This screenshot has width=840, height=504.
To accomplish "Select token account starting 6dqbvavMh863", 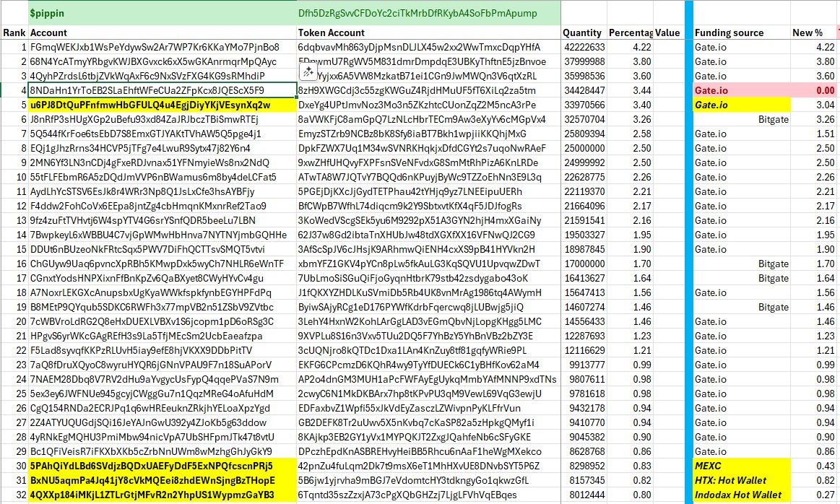I will pos(428,47).
